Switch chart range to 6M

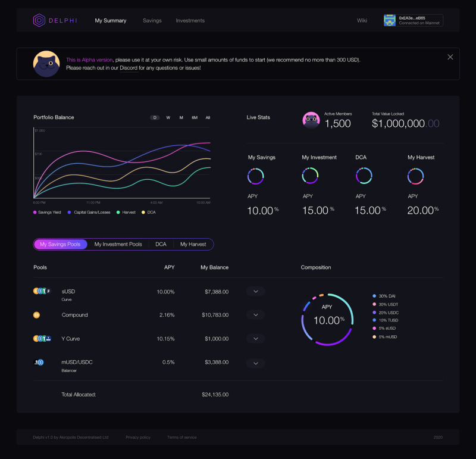[x=195, y=117]
